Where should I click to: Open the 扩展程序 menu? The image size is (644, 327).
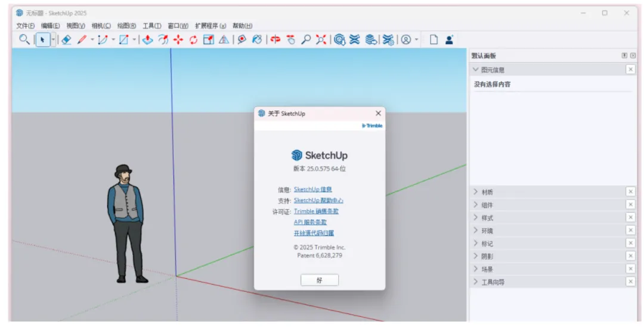[x=210, y=26]
